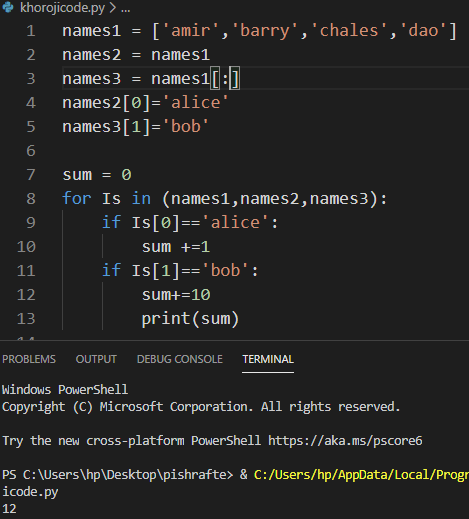Select khorojicode.py in the breadcrumb
The height and width of the screenshot is (519, 469).
click(x=62, y=7)
